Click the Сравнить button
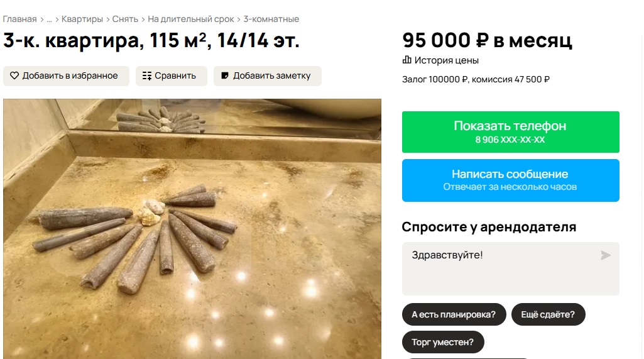This screenshot has width=644, height=359. pyautogui.click(x=172, y=76)
